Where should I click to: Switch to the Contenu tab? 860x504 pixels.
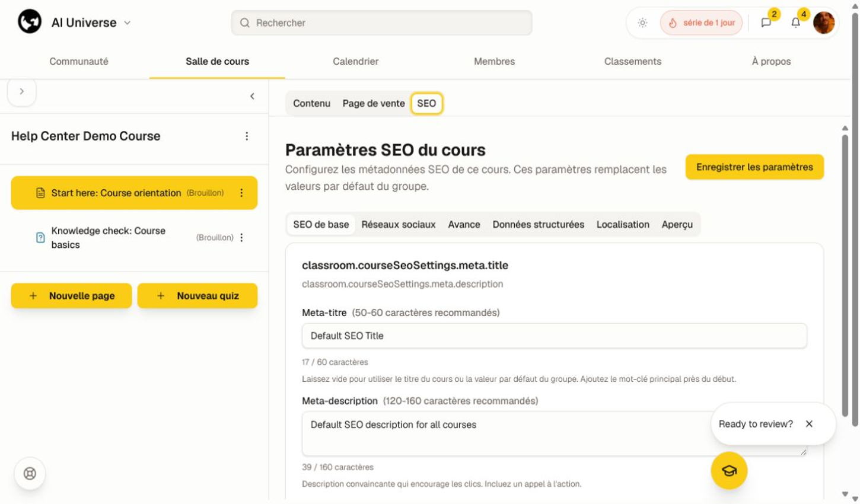point(311,103)
